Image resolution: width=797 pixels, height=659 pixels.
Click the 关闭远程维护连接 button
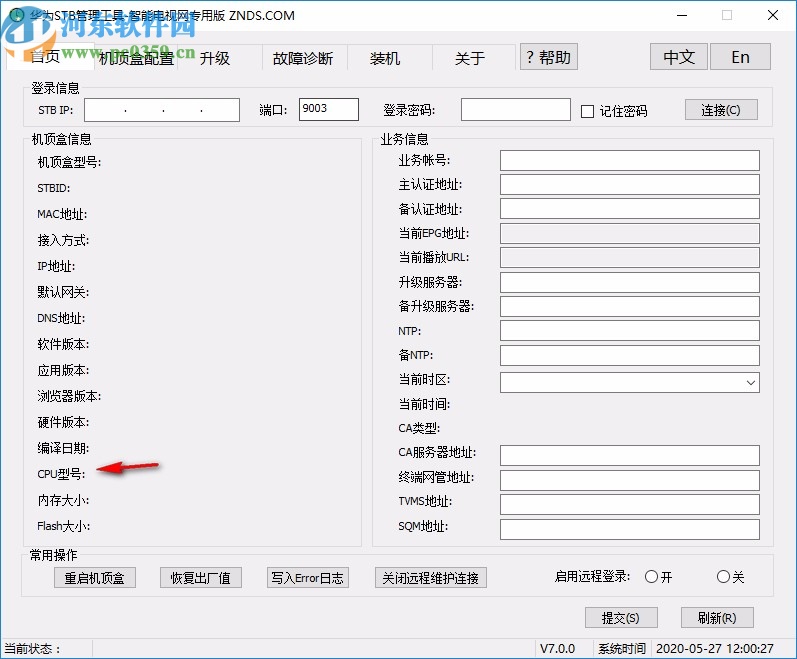pyautogui.click(x=431, y=578)
